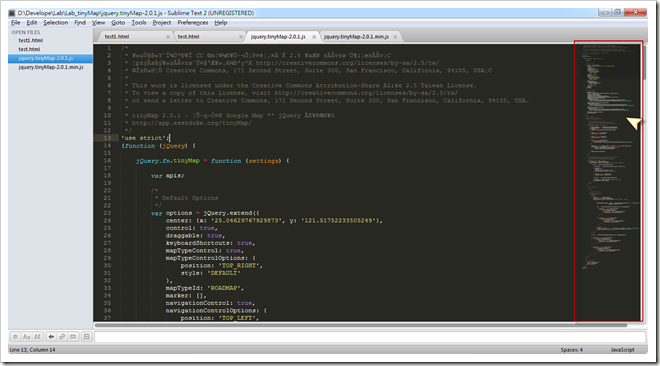This screenshot has width=660, height=366.
Task: Open the Edit menu
Action: [x=32, y=23]
